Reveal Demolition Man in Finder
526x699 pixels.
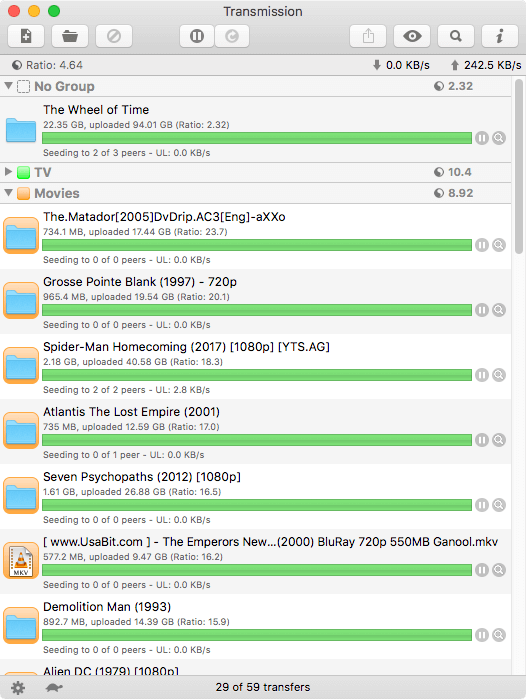click(x=499, y=635)
